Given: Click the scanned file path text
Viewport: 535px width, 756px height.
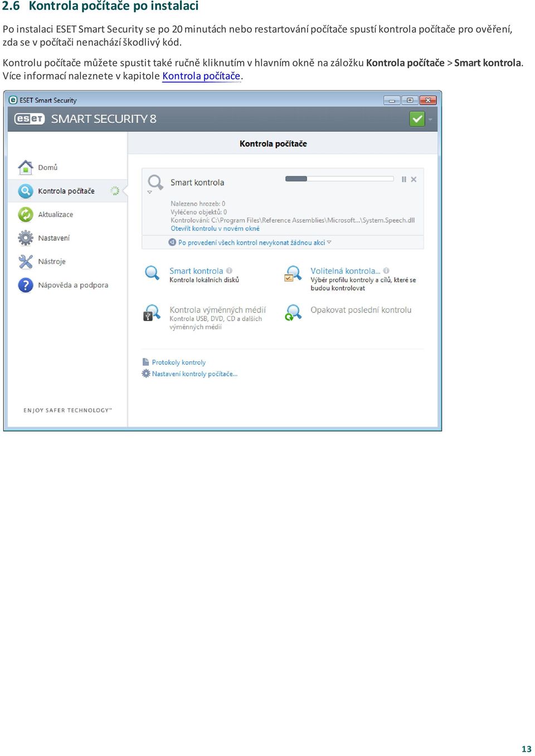Looking at the screenshot, I should click(293, 220).
